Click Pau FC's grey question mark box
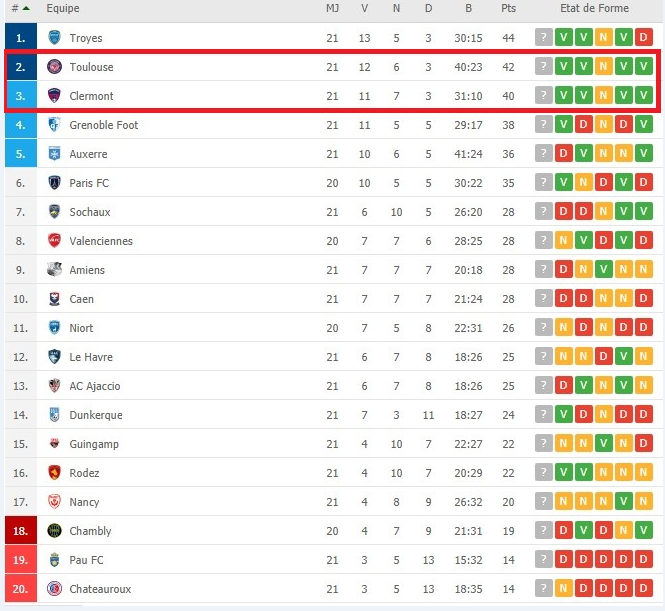This screenshot has height=611, width=665. (543, 559)
